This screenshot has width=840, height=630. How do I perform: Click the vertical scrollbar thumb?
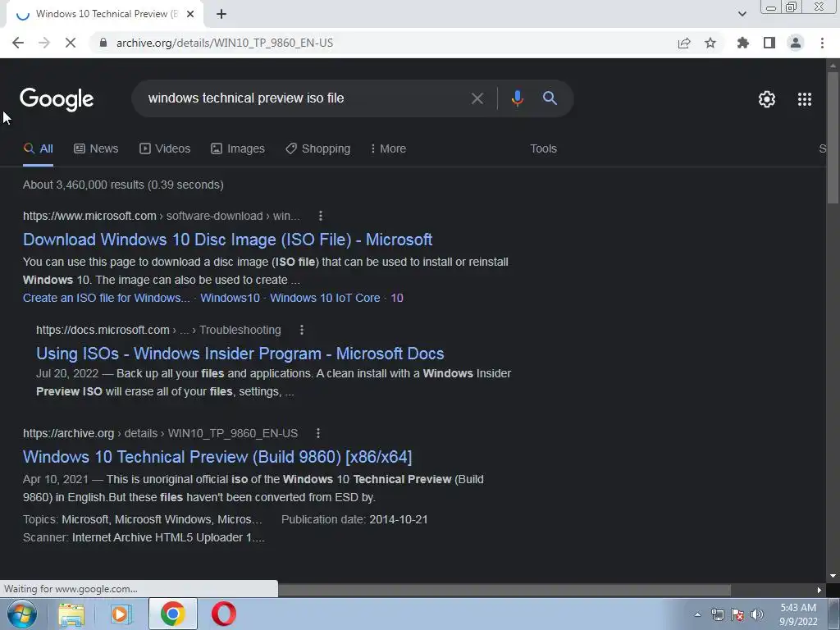click(833, 137)
